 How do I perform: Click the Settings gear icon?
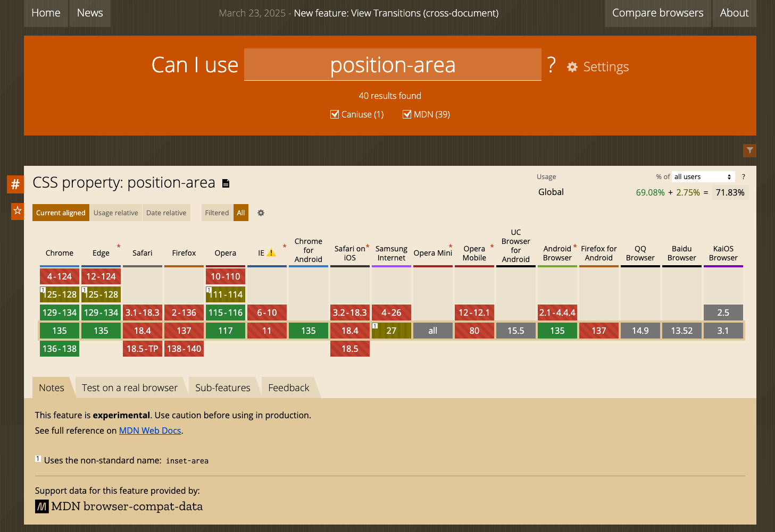coord(572,67)
